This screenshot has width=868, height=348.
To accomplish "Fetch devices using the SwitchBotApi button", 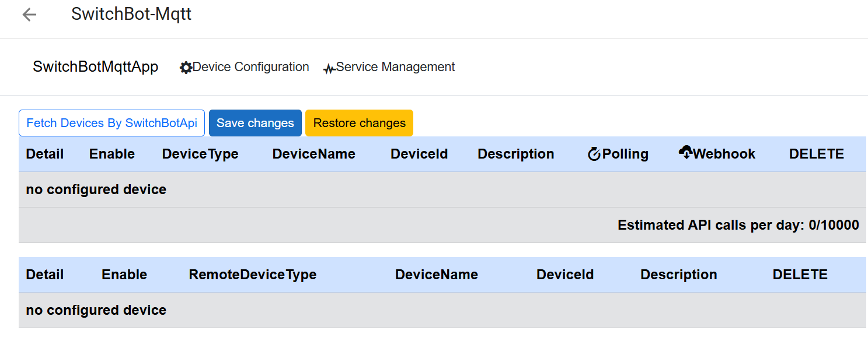I will (112, 123).
